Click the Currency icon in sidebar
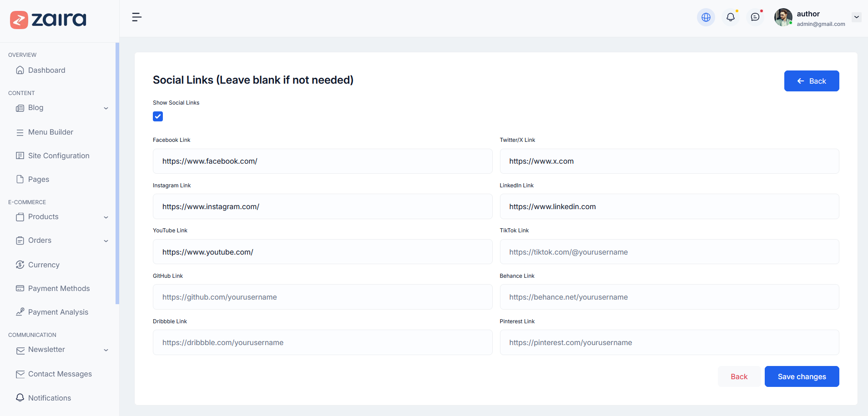Viewport: 868px width, 416px height. pyautogui.click(x=20, y=265)
